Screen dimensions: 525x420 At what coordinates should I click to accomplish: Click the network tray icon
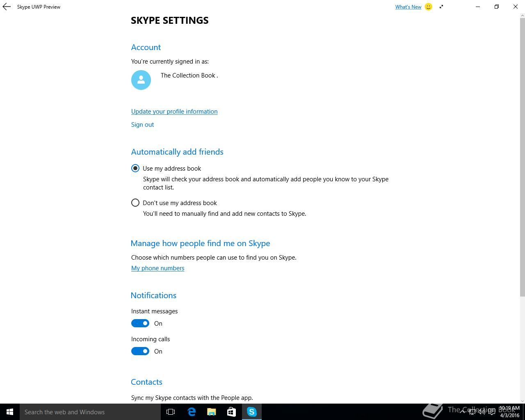pyautogui.click(x=472, y=412)
